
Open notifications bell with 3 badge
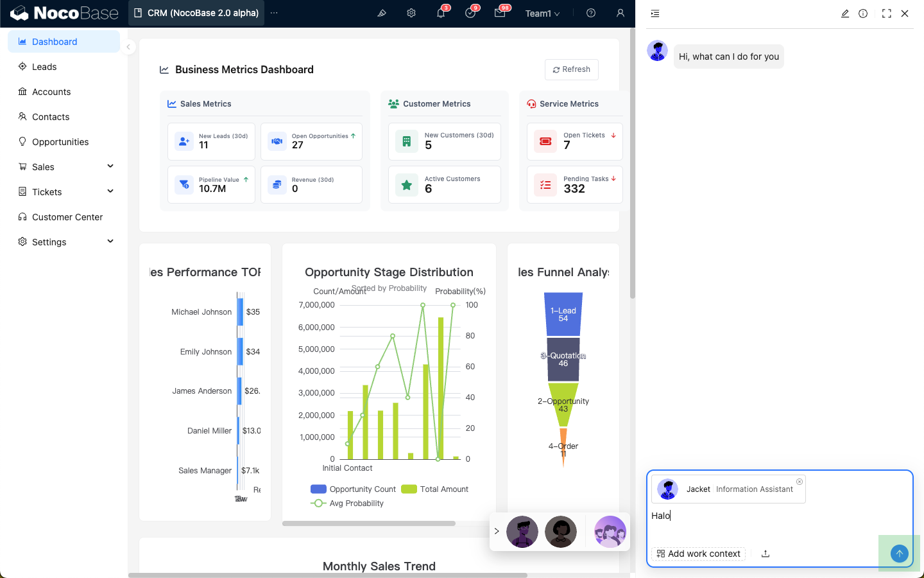click(x=441, y=13)
